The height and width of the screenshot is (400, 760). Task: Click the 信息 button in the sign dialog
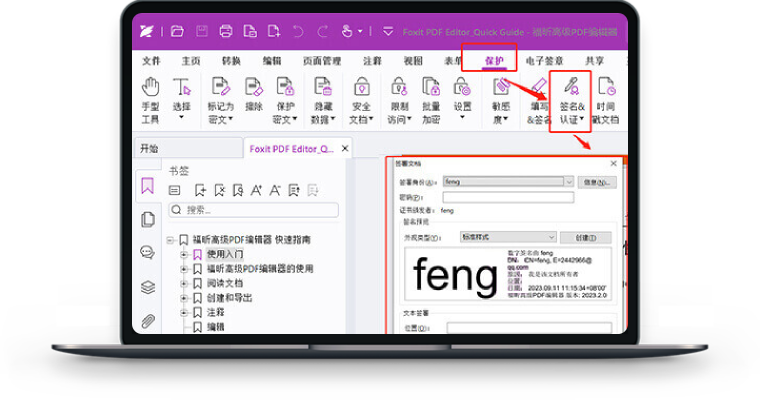(597, 182)
